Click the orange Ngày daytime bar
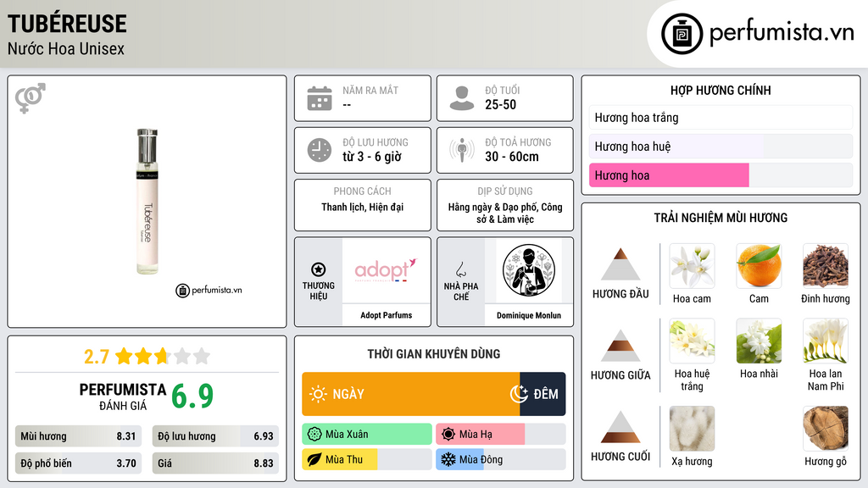868x488 pixels. (411, 394)
